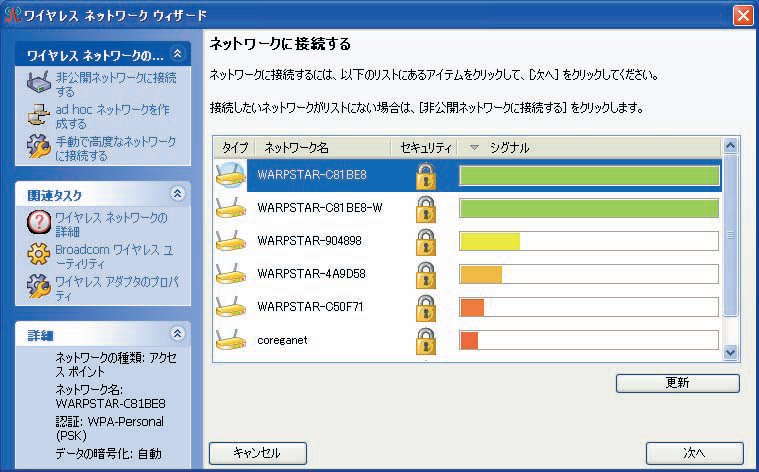Click the orange signal bar of WARPSTAR-4A9D58
Viewport: 759px width, 472px height.
tap(481, 274)
